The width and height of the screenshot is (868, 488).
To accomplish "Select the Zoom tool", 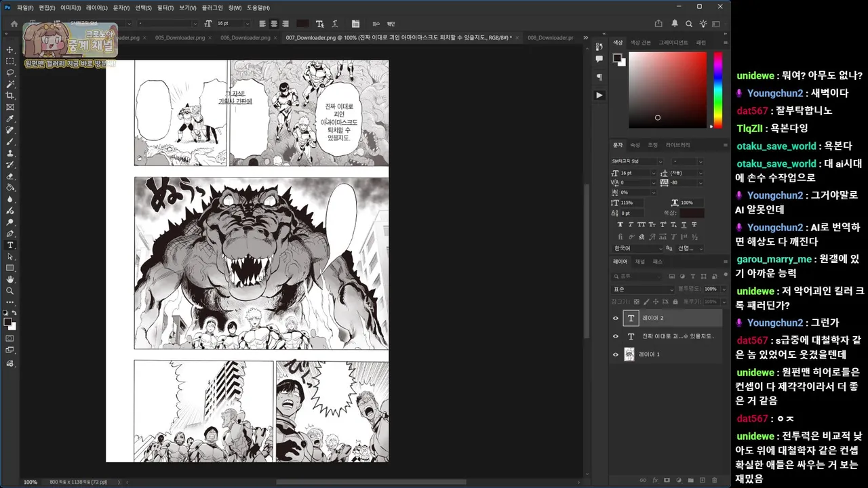I will tap(10, 291).
